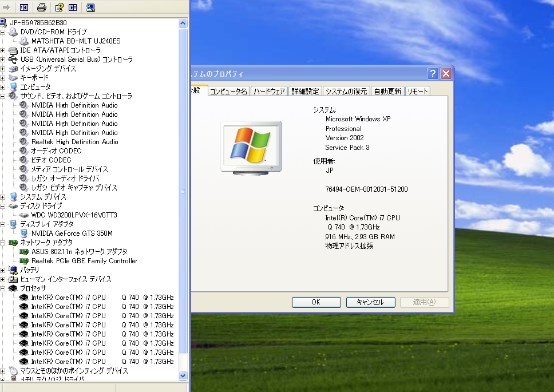
Task: Click the Device Manager scroll up arrow
Action: tap(183, 23)
